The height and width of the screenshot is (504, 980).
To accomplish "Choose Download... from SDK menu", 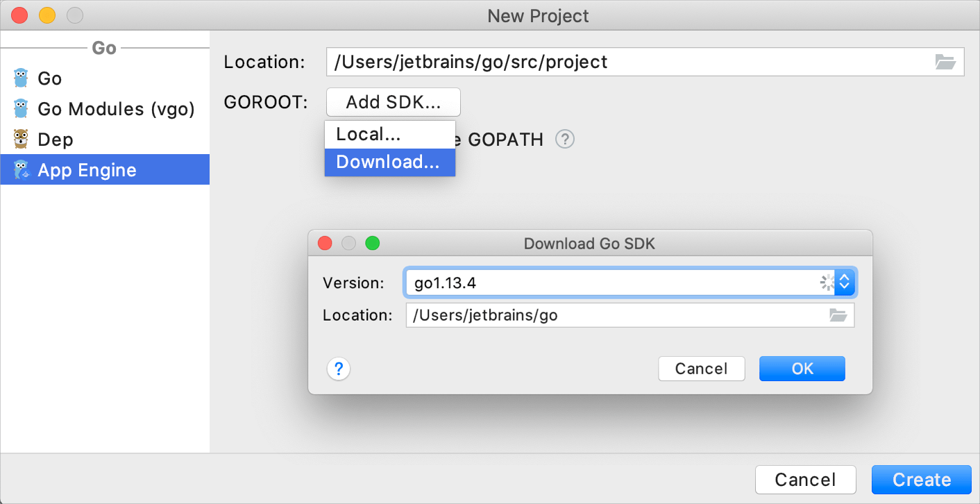I will point(389,162).
